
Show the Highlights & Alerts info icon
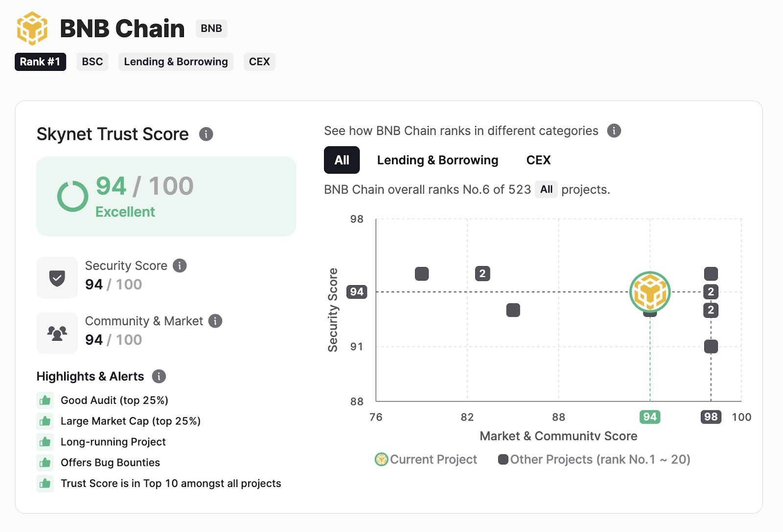[159, 376]
